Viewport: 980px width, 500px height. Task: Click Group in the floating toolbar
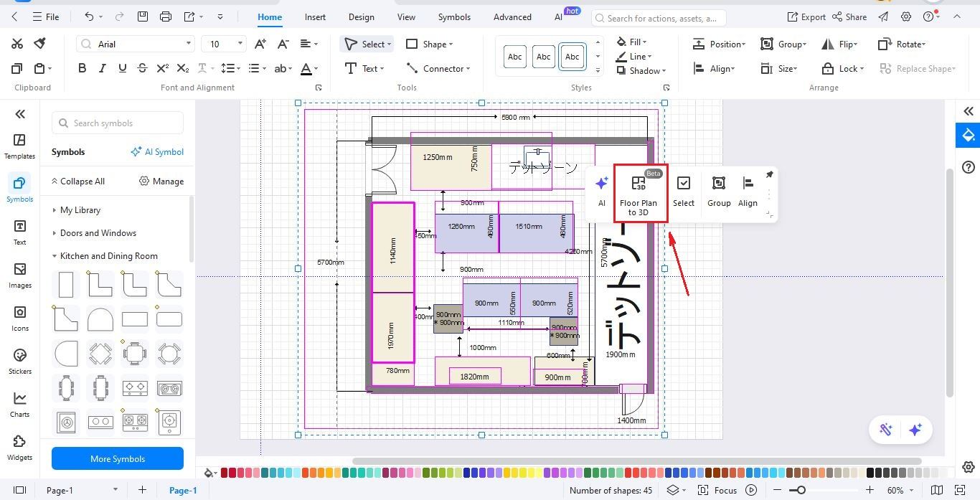click(x=719, y=192)
